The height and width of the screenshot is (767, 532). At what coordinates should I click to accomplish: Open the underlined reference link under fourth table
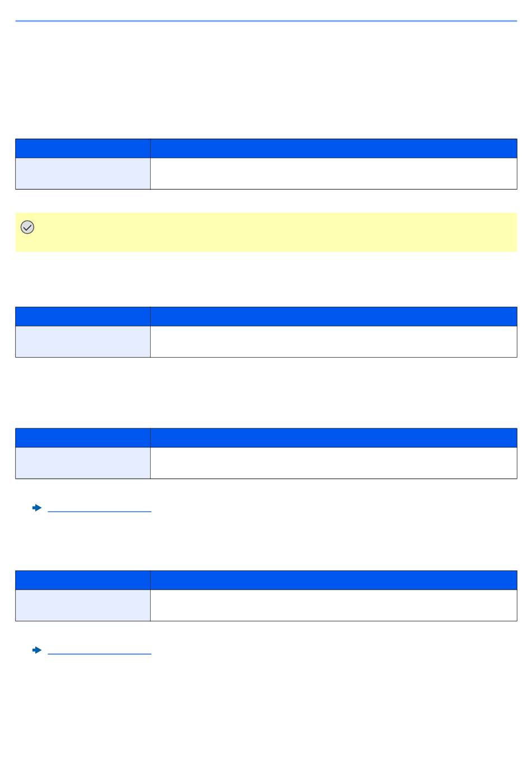point(100,653)
